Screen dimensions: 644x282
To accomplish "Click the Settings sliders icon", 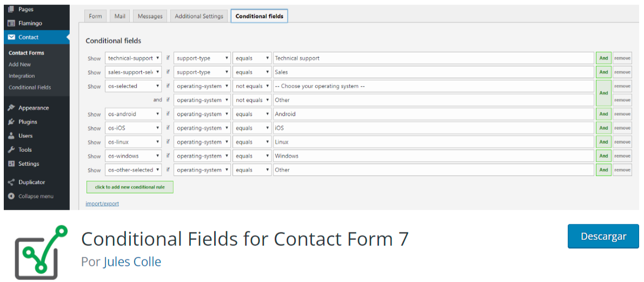I will pos(11,164).
